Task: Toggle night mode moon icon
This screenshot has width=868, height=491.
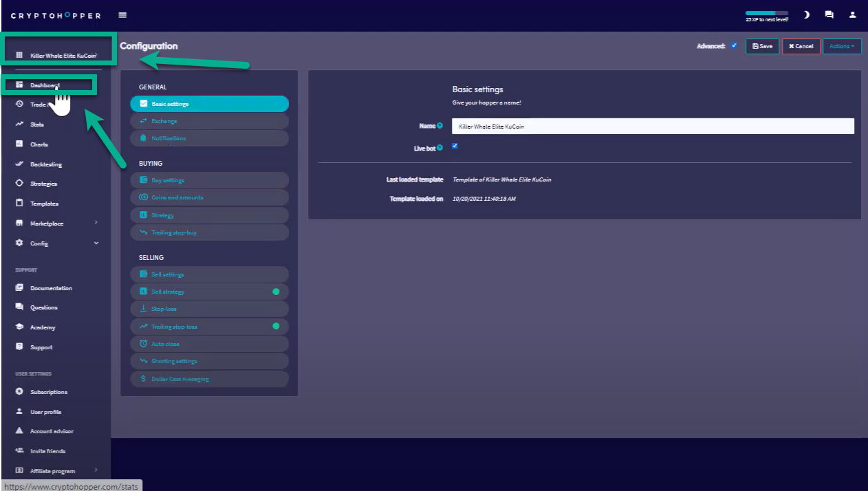Action: [806, 15]
